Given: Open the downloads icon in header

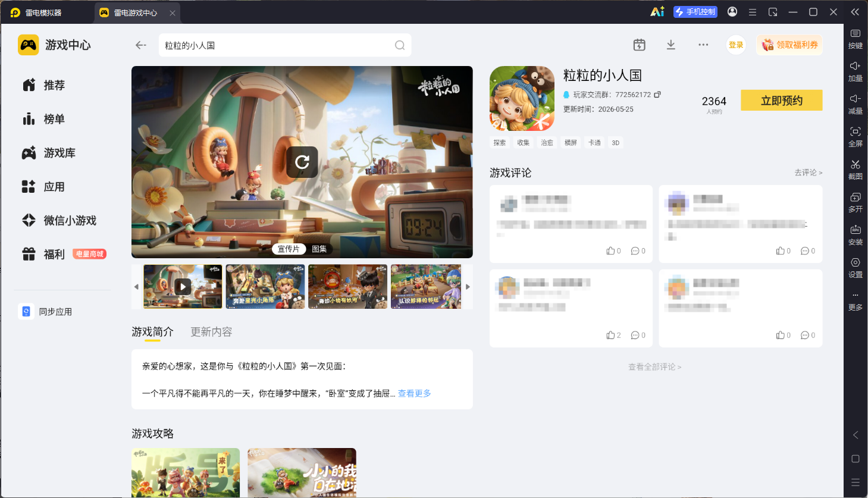Looking at the screenshot, I should 671,45.
